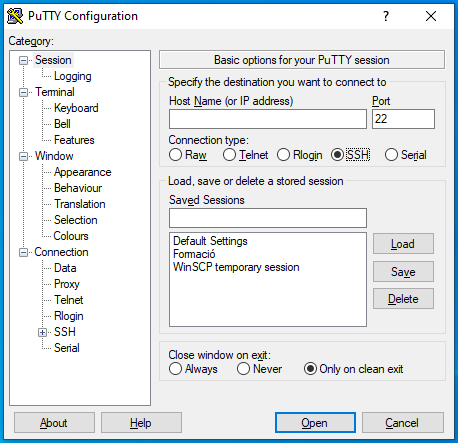Load the selected saved session
Screen dimensions: 458x443
point(403,244)
